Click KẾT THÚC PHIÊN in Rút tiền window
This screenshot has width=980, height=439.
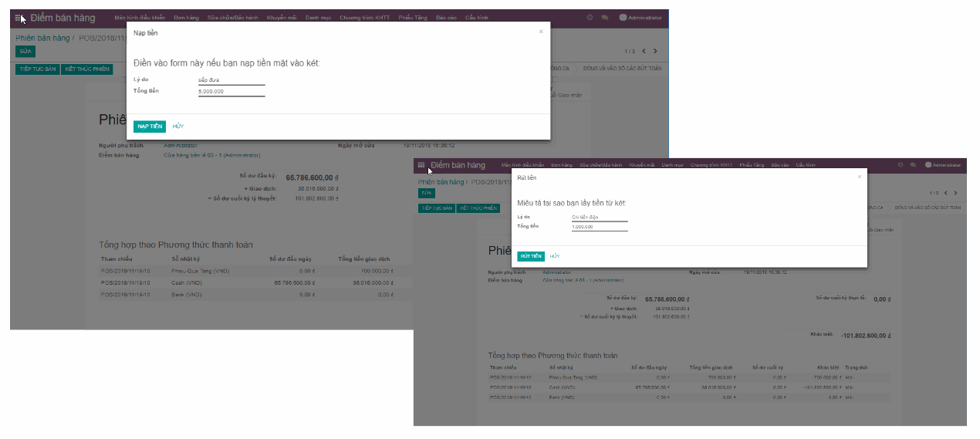point(478,208)
